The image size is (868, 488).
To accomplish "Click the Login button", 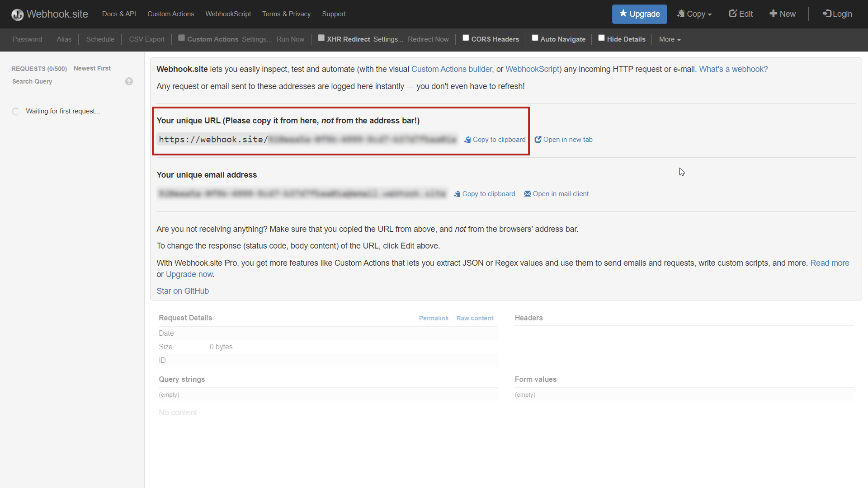I will click(837, 14).
